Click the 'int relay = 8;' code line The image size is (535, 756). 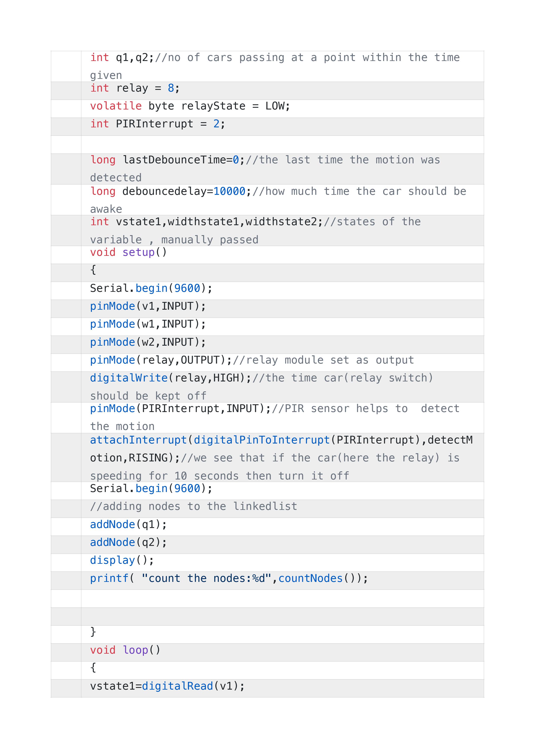(x=135, y=88)
